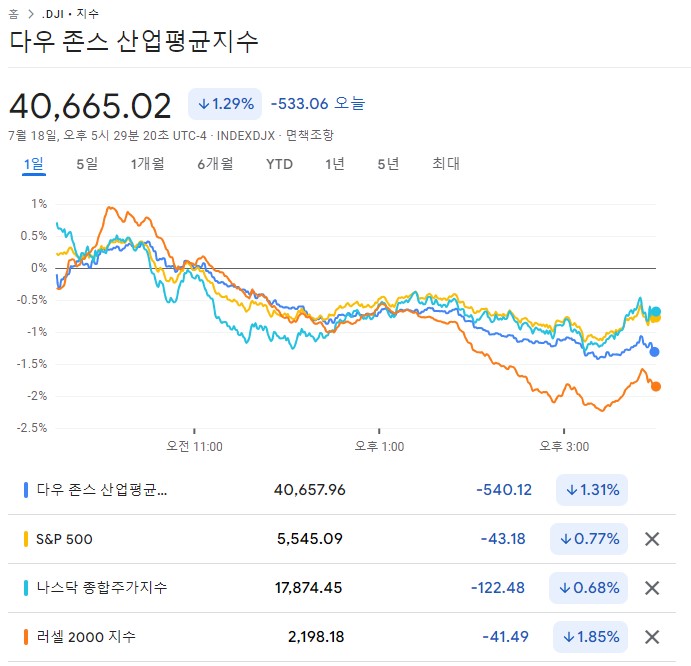691x666 pixels.
Task: Remove the Nasdaq Composite comparison row
Action: (652, 588)
